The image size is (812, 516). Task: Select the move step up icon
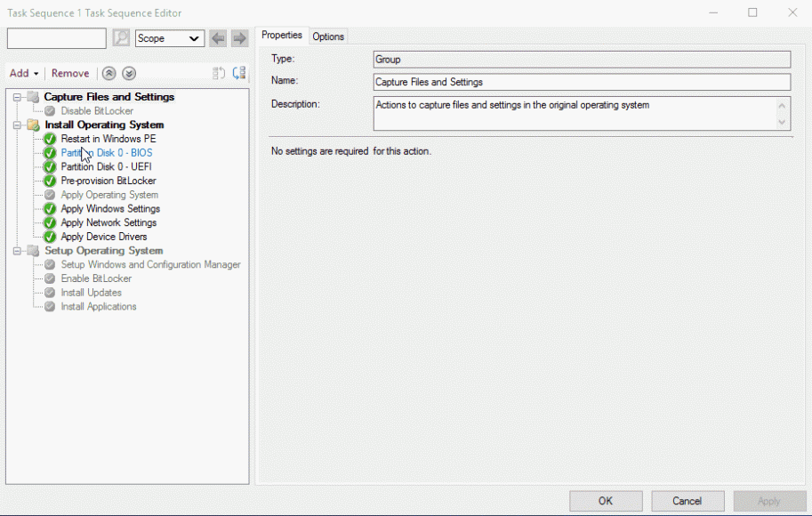pyautogui.click(x=109, y=73)
